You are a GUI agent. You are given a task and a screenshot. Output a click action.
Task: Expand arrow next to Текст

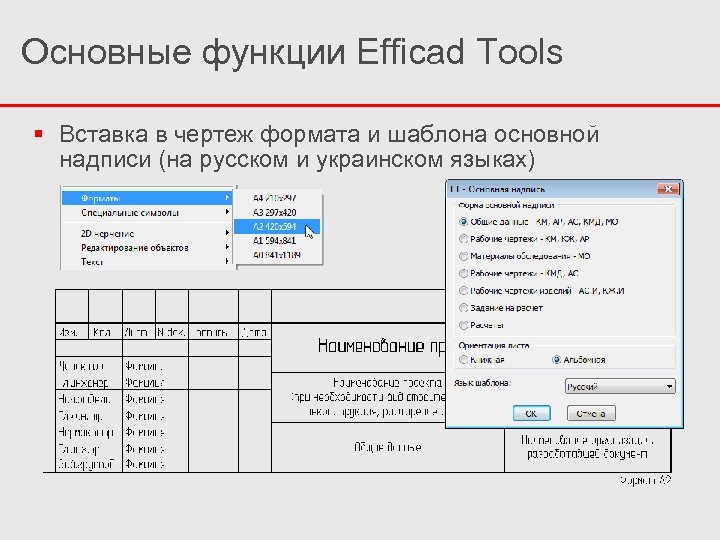pyautogui.click(x=227, y=261)
